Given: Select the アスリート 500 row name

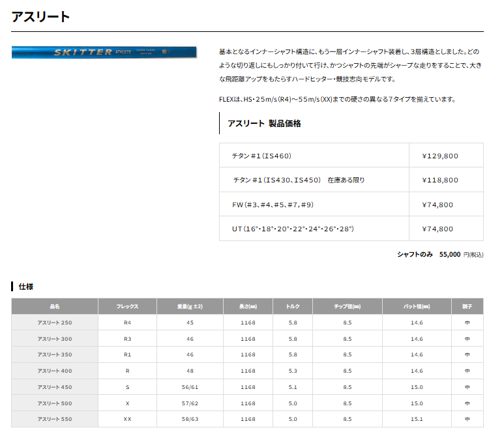Looking at the screenshot, I should pyautogui.click(x=55, y=403).
